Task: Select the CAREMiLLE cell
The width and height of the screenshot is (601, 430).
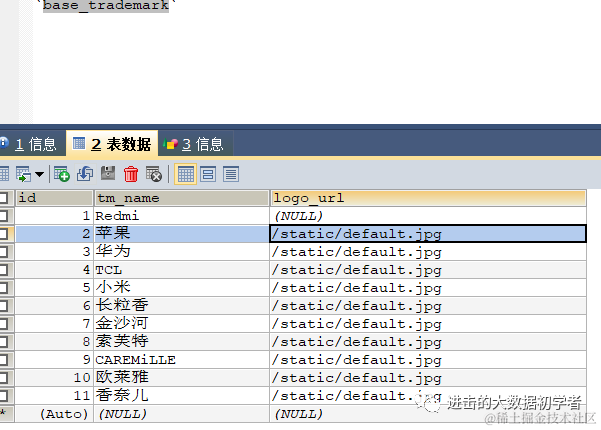Action: (182, 360)
